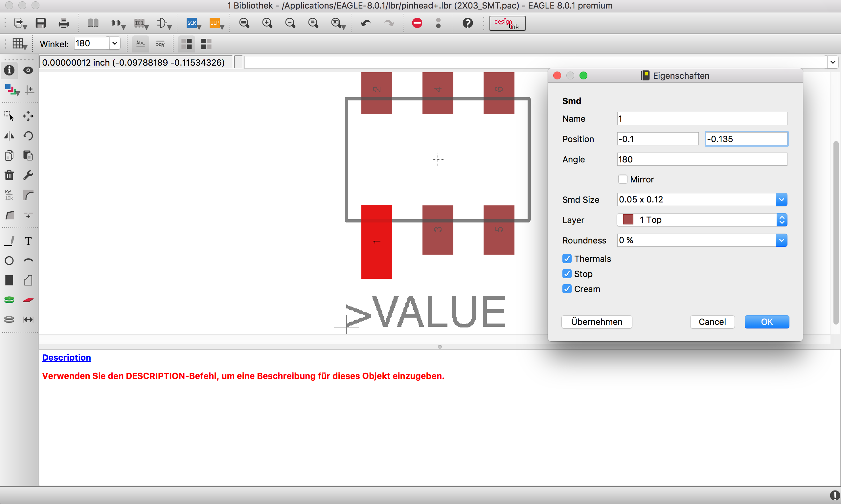Open the Description link
Viewport: 841px width, 504px height.
tap(66, 358)
